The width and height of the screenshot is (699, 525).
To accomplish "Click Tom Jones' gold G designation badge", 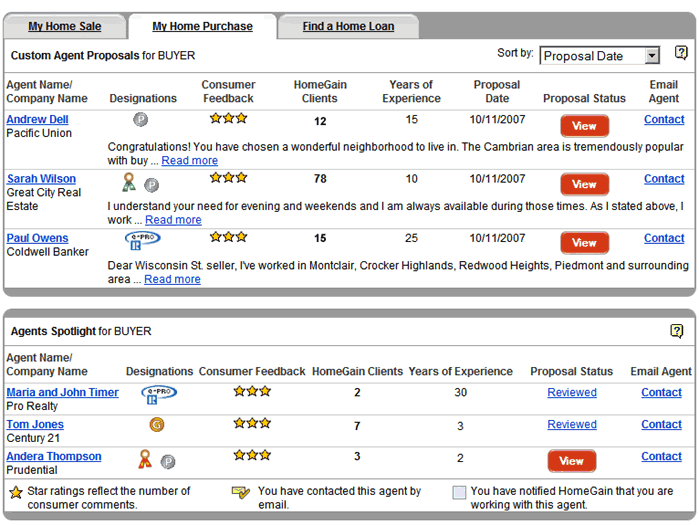I will [156, 425].
